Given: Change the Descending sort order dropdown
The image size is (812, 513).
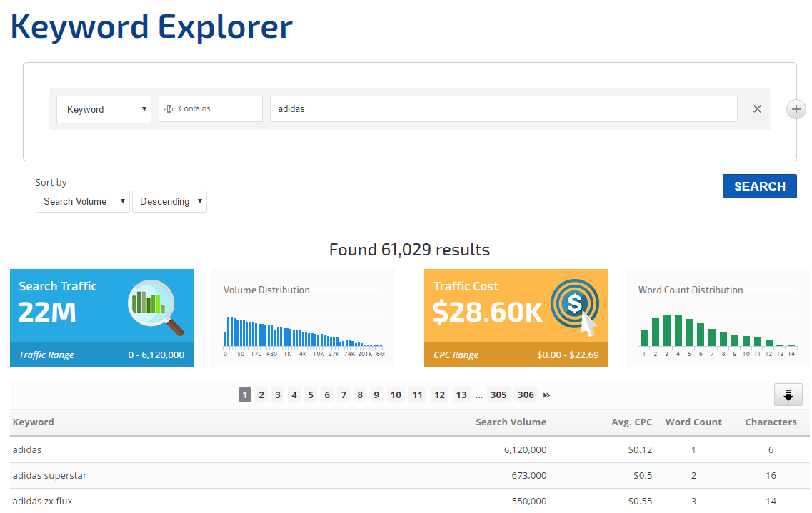Looking at the screenshot, I should [x=169, y=201].
